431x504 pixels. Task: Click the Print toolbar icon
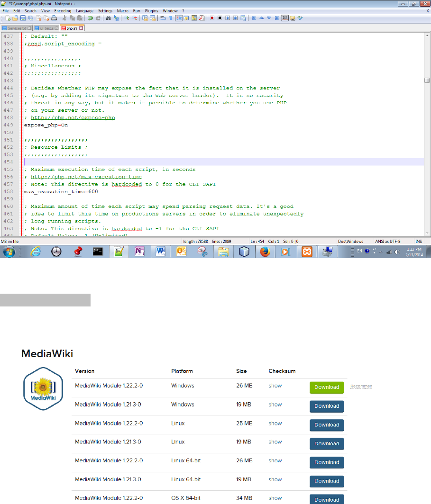pos(54,18)
